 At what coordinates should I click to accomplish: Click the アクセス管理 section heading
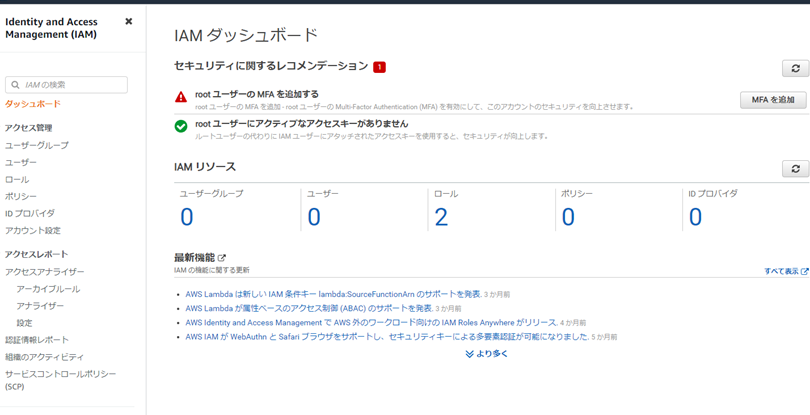(28, 128)
